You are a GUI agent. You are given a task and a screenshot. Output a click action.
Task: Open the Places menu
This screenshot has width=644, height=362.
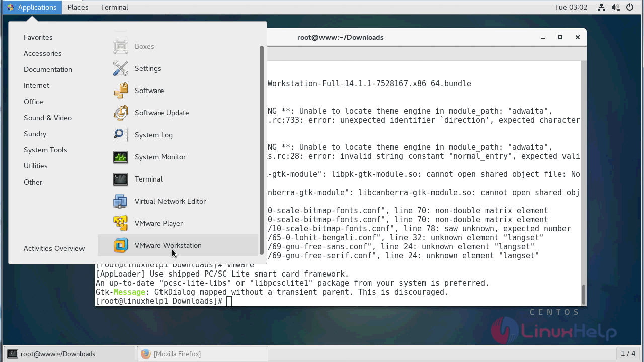[78, 7]
